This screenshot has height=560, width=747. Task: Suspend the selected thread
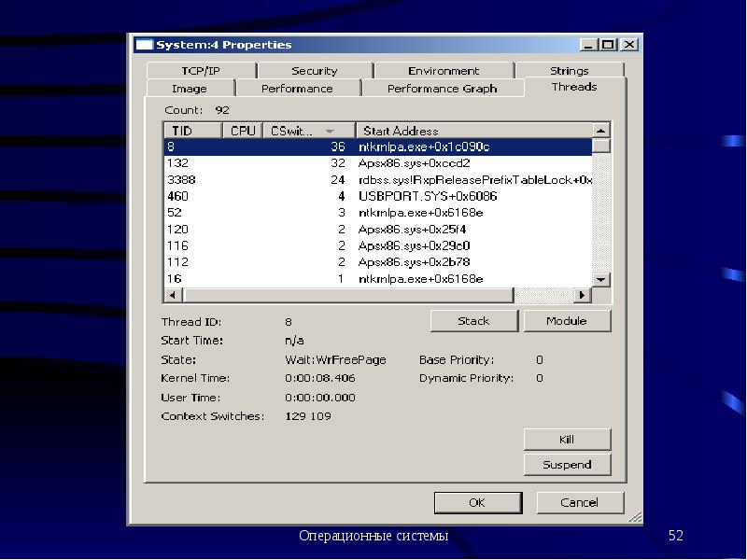[x=567, y=465]
